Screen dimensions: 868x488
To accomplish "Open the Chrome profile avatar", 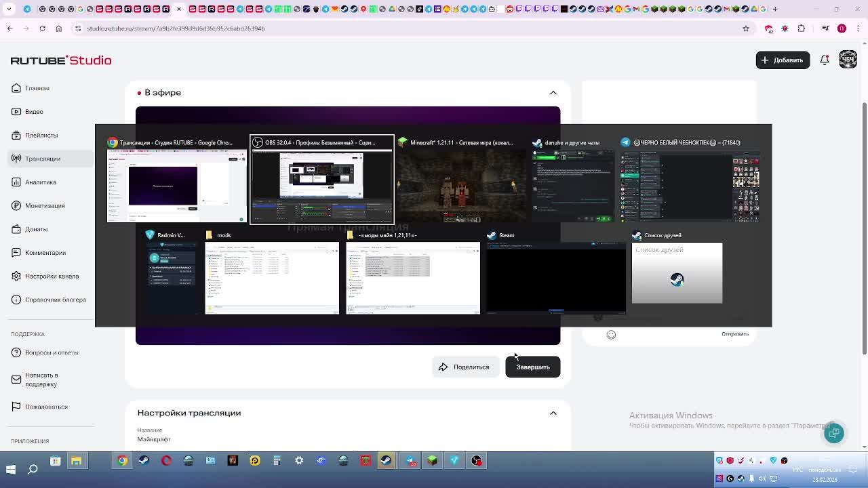I will click(842, 28).
